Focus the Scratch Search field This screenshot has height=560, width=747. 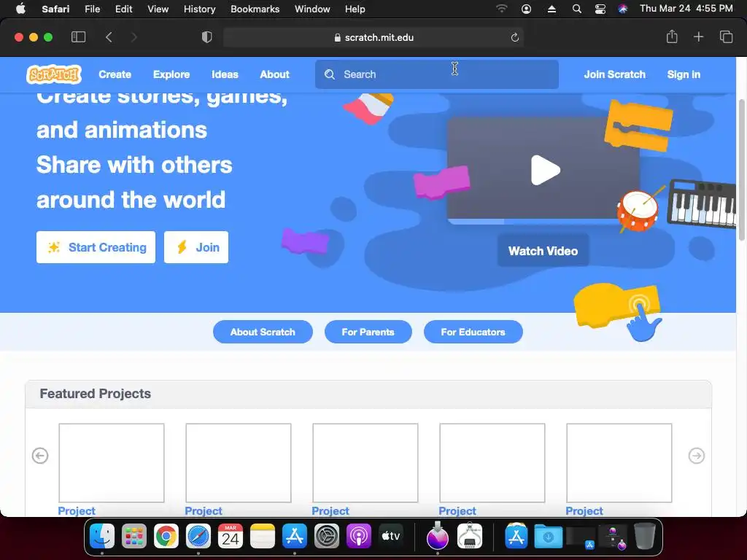click(437, 74)
